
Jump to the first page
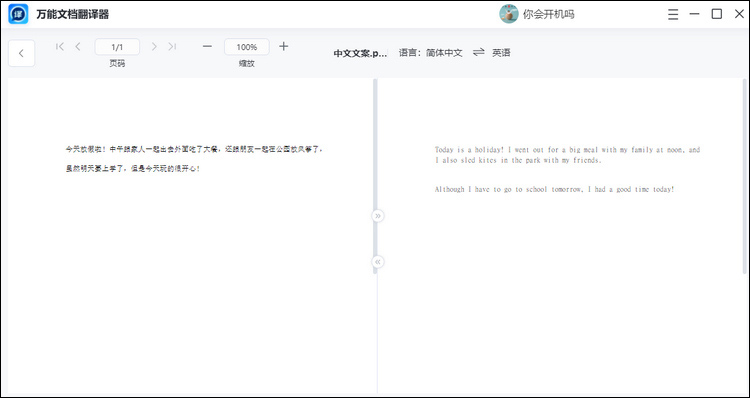point(60,46)
